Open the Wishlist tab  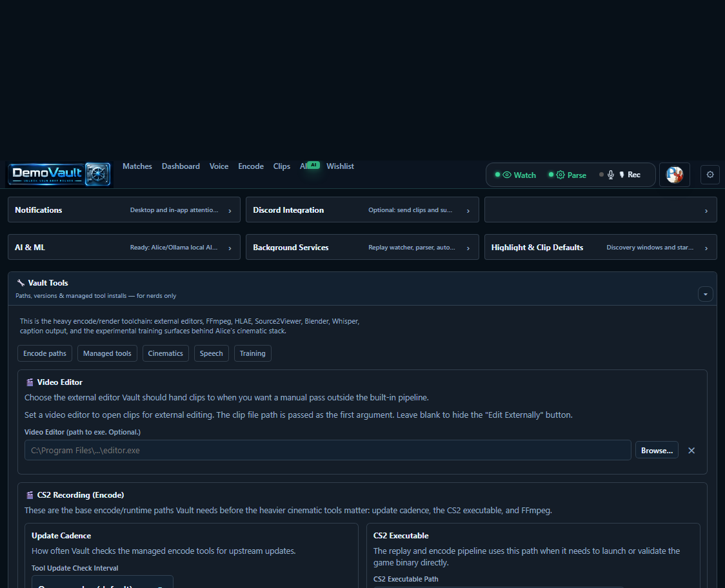[340, 166]
